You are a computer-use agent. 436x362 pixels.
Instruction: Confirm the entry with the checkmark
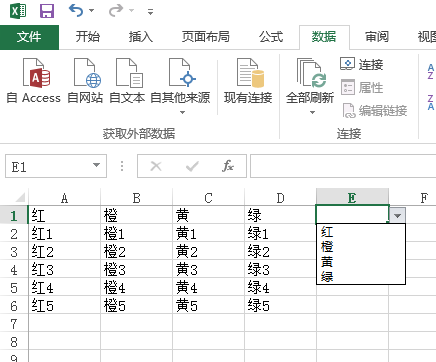click(x=192, y=166)
